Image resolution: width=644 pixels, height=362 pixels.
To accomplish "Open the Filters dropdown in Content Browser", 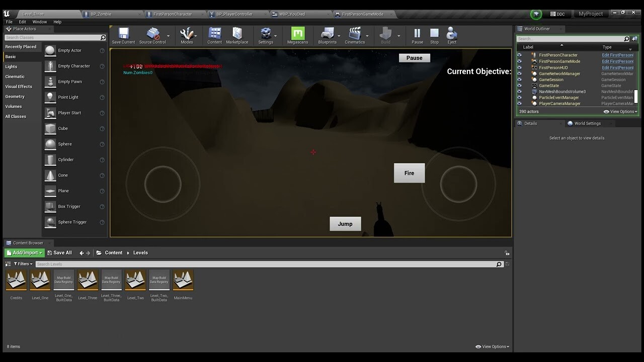I will coord(23,264).
